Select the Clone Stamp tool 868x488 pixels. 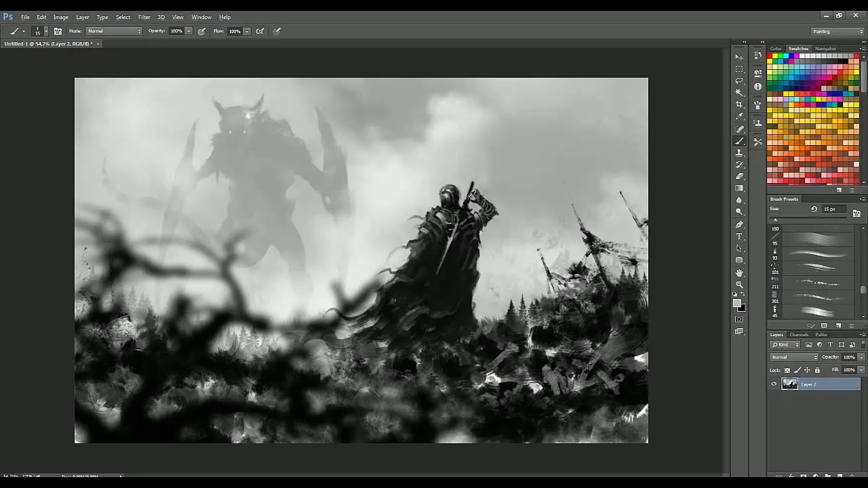[x=739, y=153]
